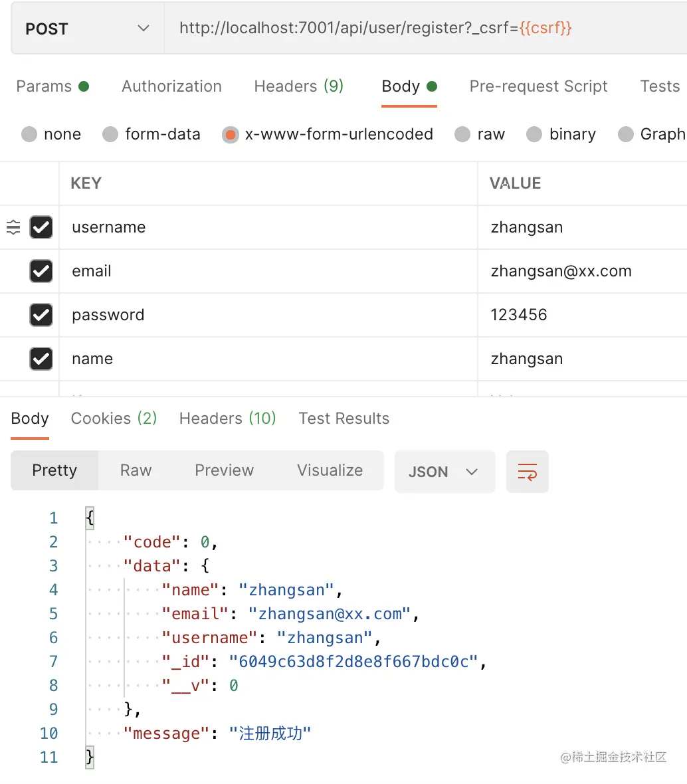Image resolution: width=687 pixels, height=784 pixels.
Task: Click the wrap lines icon in response toolbar
Action: [527, 472]
